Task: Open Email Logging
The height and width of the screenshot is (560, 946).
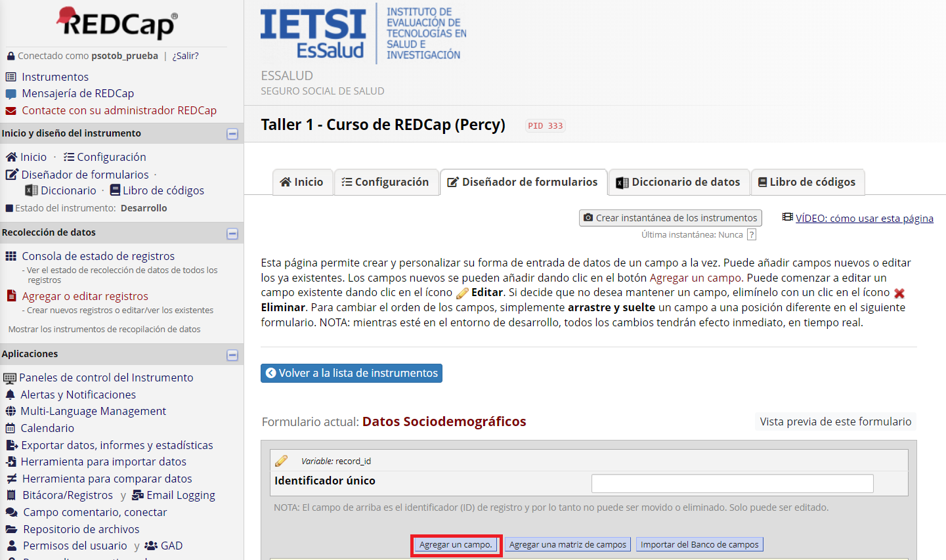Action: pos(181,495)
